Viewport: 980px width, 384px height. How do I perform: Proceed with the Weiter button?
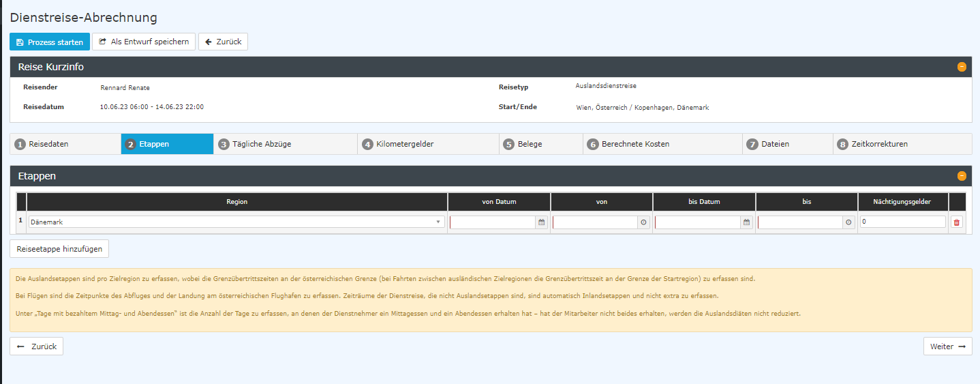tap(947, 346)
